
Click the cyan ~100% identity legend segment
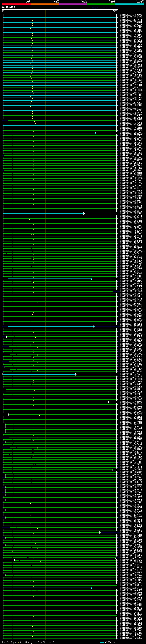[130, 4]
